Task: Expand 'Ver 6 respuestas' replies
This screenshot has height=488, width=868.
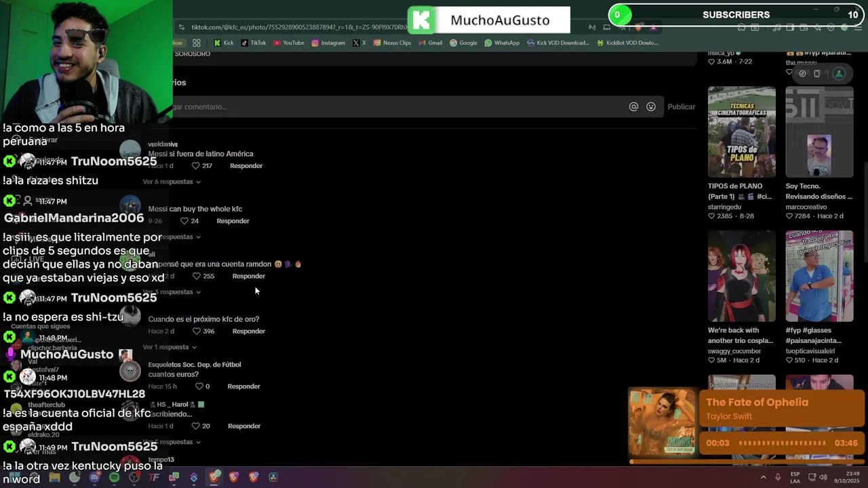Action: pyautogui.click(x=172, y=182)
